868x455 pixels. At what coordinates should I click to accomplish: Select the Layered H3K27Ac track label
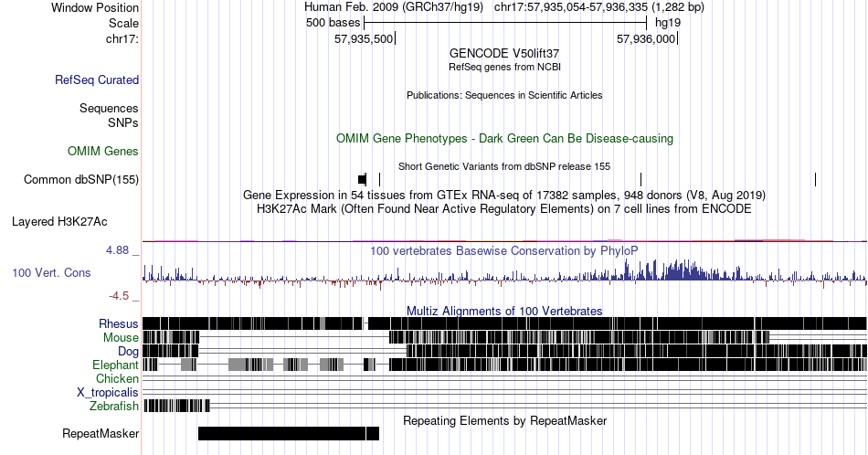pyautogui.click(x=59, y=221)
